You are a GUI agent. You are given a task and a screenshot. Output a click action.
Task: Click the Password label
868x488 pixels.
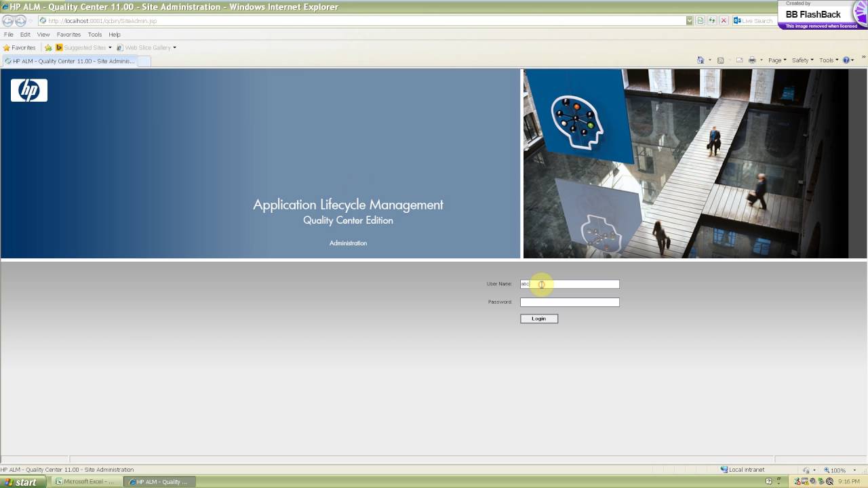[x=500, y=302]
